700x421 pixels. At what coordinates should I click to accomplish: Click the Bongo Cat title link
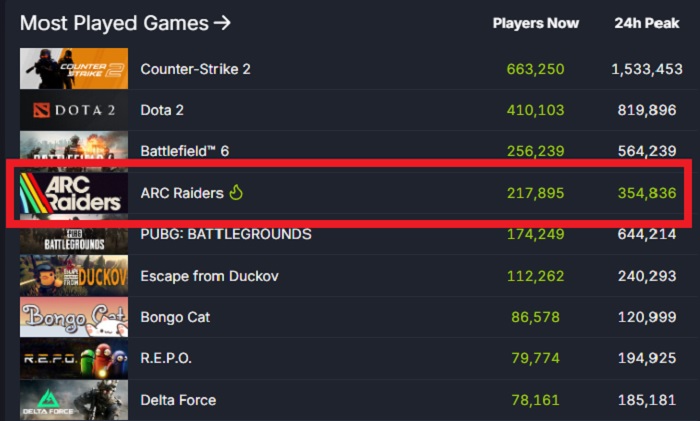(176, 317)
